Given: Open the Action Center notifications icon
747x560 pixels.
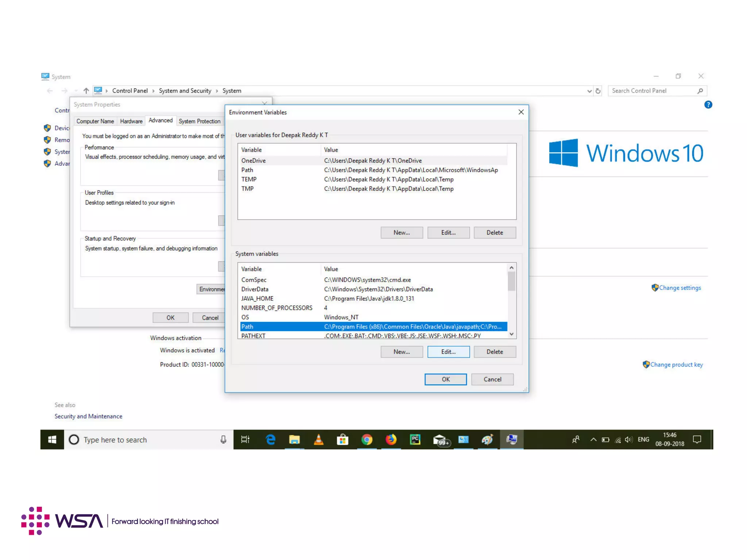Looking at the screenshot, I should 697,440.
